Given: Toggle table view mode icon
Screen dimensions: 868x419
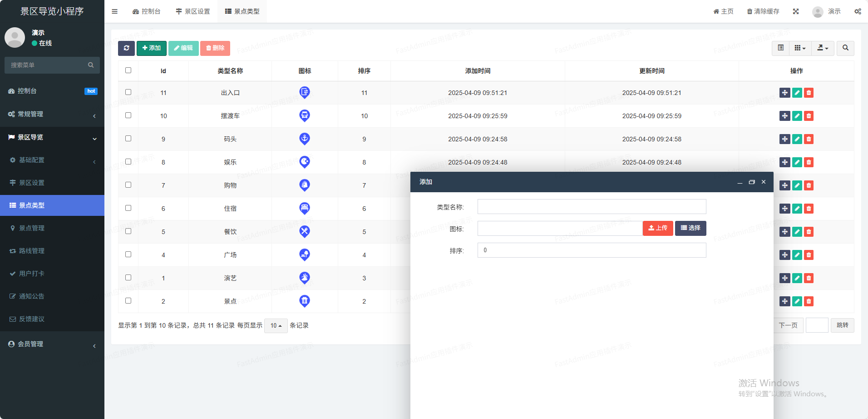Looking at the screenshot, I should click(x=781, y=48).
